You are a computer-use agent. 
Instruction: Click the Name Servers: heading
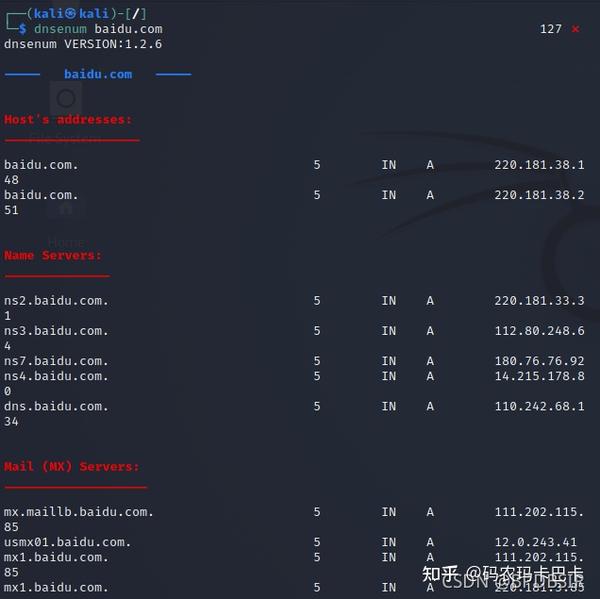[53, 255]
